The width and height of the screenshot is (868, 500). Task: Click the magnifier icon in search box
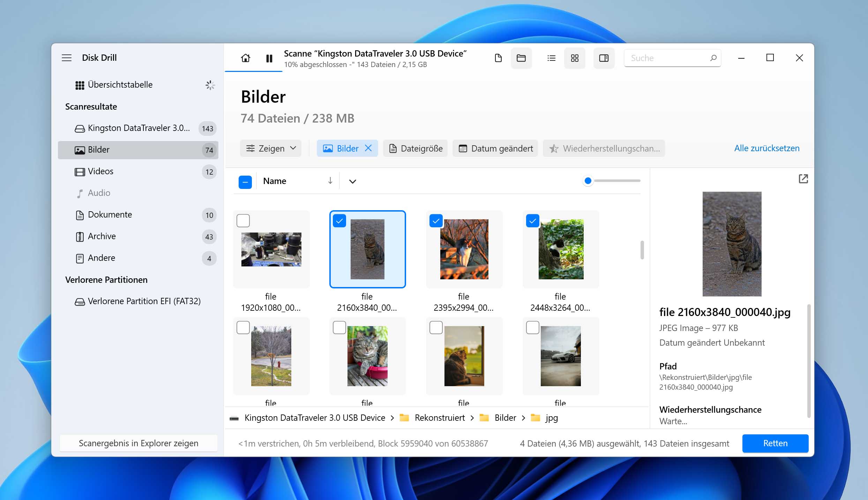[x=713, y=58]
